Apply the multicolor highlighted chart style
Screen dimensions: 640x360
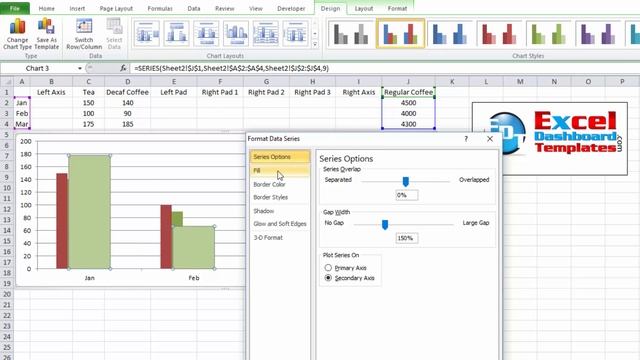(x=400, y=33)
